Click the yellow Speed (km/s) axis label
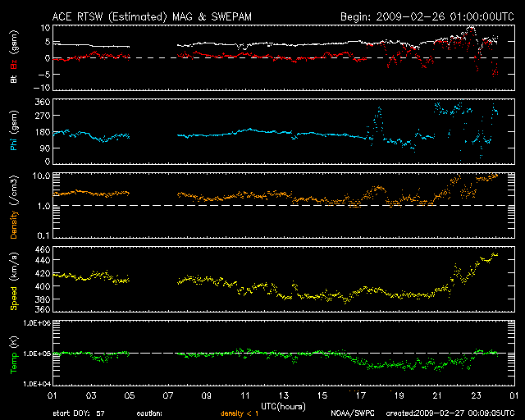 tap(14, 281)
